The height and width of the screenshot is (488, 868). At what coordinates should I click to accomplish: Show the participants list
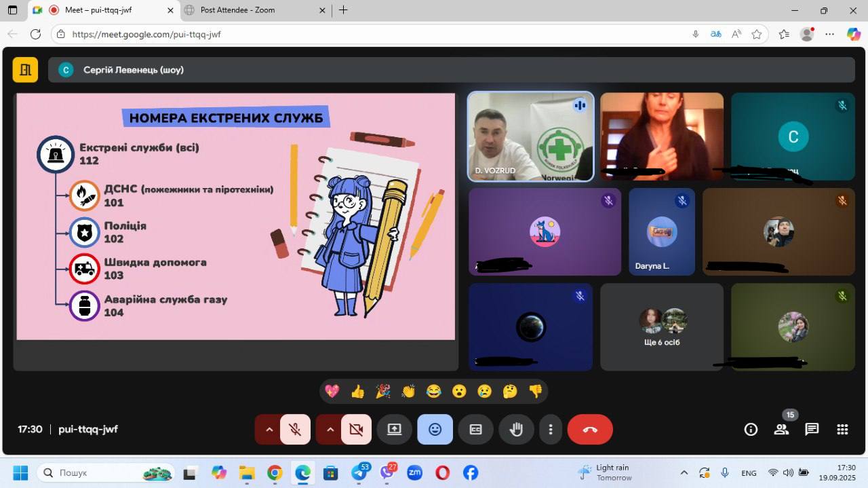[x=781, y=429]
